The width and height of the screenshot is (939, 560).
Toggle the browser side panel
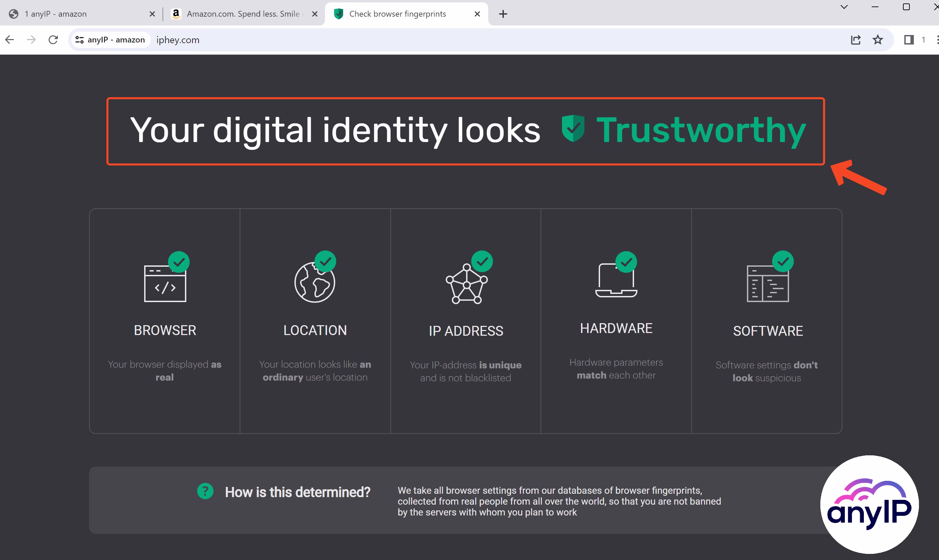point(908,40)
